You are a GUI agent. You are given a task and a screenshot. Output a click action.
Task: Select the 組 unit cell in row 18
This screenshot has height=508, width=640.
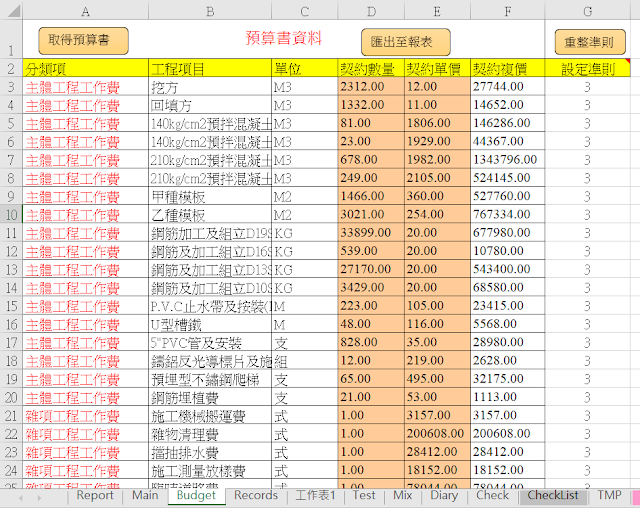pyautogui.click(x=304, y=361)
